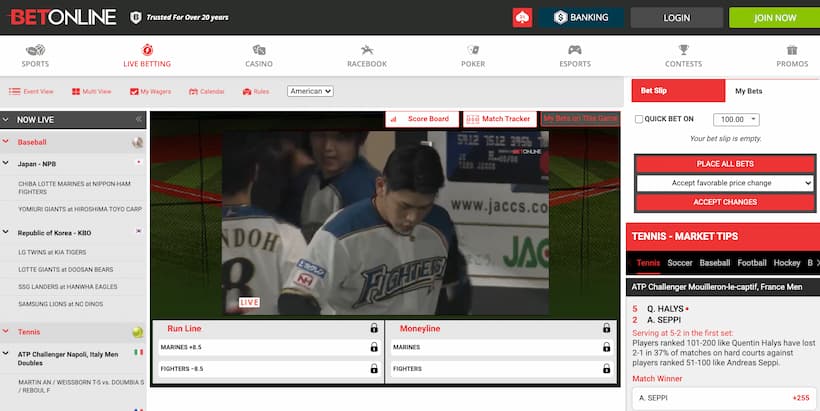820x411 pixels.
Task: Select the Baseball market tips tab
Action: pos(714,263)
